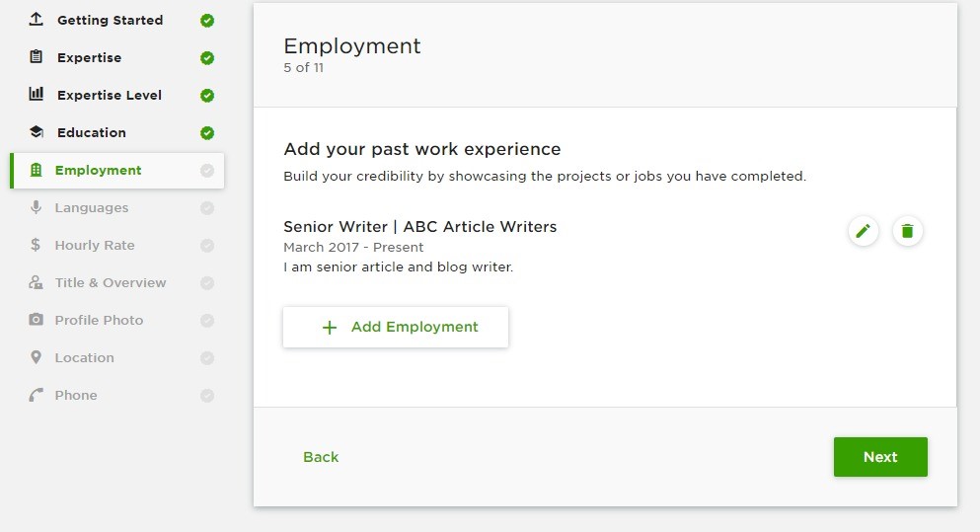980x532 pixels.
Task: Click the Hourly Rate dollar icon
Action: (x=36, y=245)
